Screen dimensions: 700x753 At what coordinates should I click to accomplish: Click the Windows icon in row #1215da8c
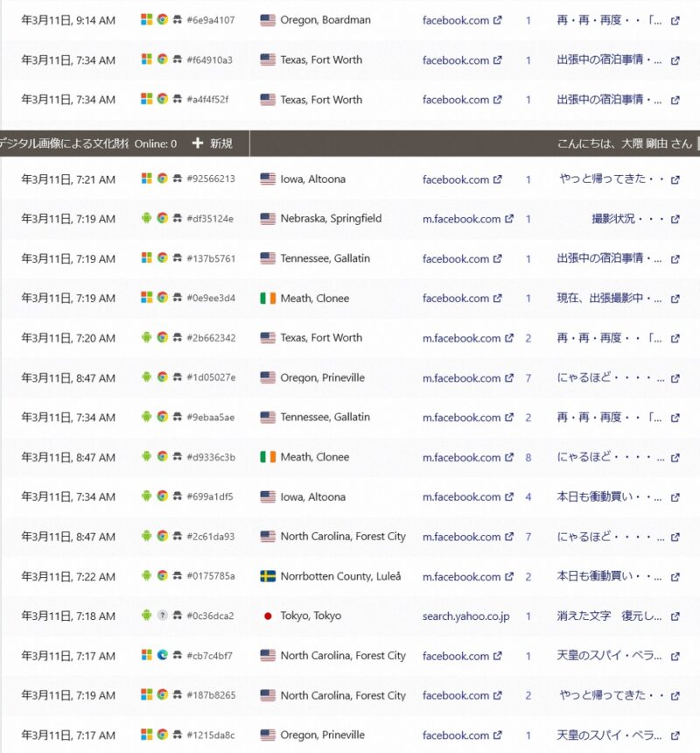147,735
